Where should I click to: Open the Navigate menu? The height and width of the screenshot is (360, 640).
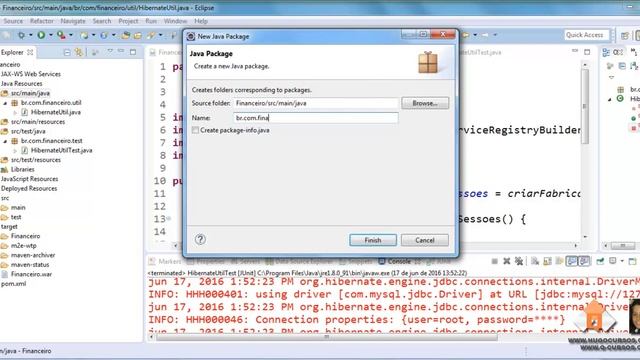(x=73, y=21)
